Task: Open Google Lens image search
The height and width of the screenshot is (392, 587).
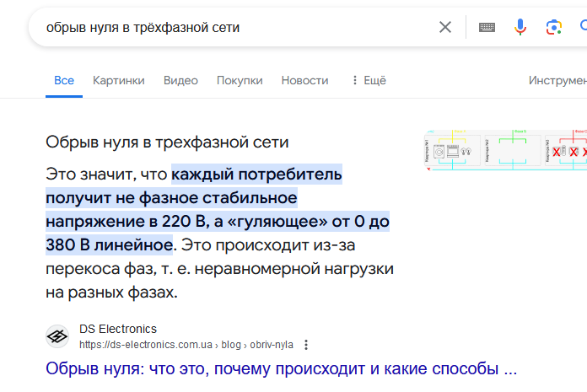Action: (553, 27)
